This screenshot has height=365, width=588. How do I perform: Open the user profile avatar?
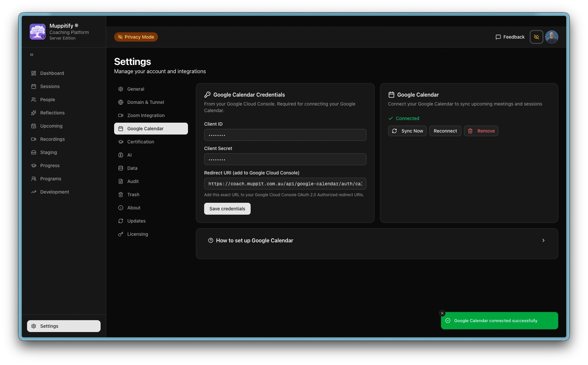click(551, 37)
